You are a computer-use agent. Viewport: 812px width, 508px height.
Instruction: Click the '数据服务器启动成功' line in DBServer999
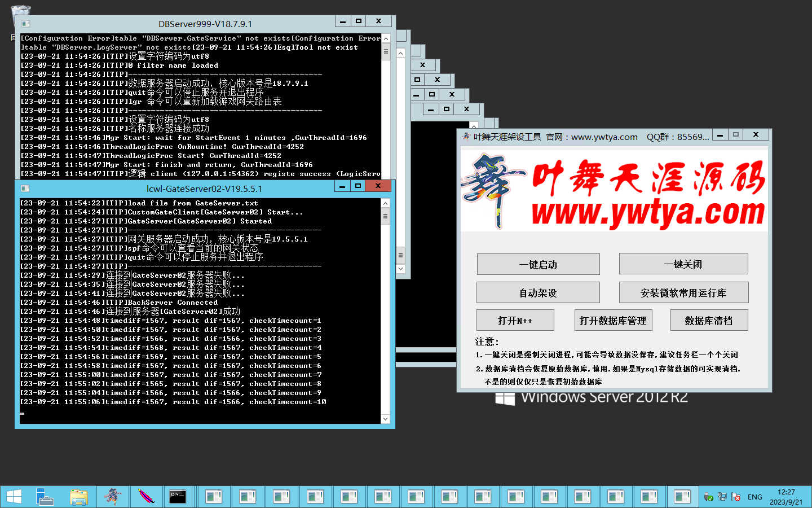click(x=164, y=84)
